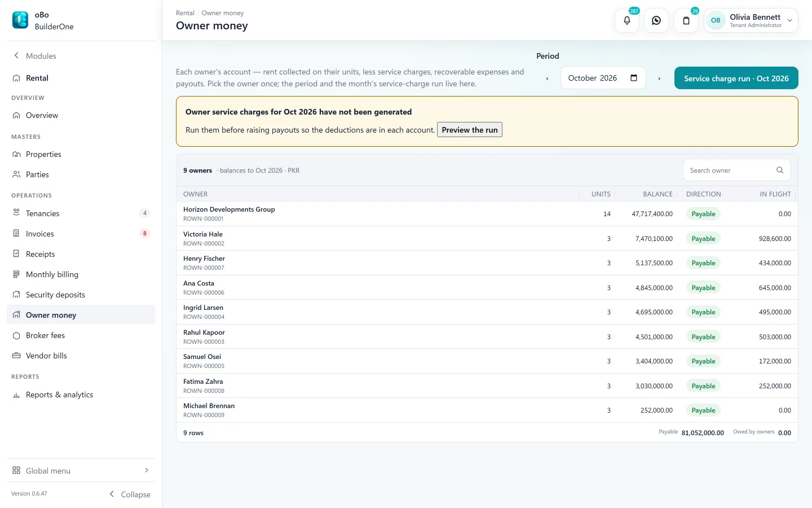This screenshot has height=508, width=812.
Task: Open Overview in the sidebar
Action: click(x=81, y=115)
